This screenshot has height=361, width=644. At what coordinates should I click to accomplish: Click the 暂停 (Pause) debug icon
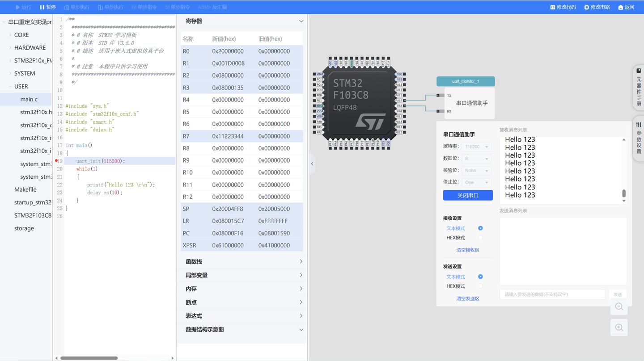[x=47, y=7]
